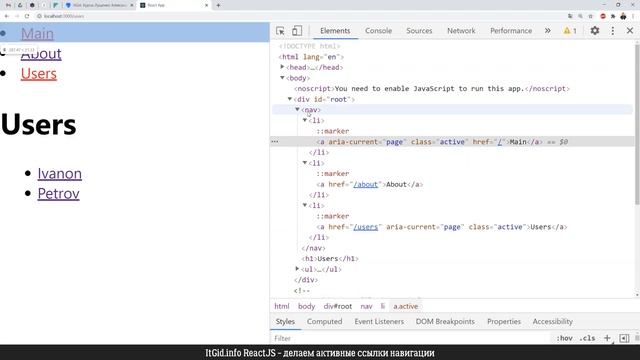The image size is (640, 360).
Task: Expand the ul element node
Action: click(x=297, y=269)
